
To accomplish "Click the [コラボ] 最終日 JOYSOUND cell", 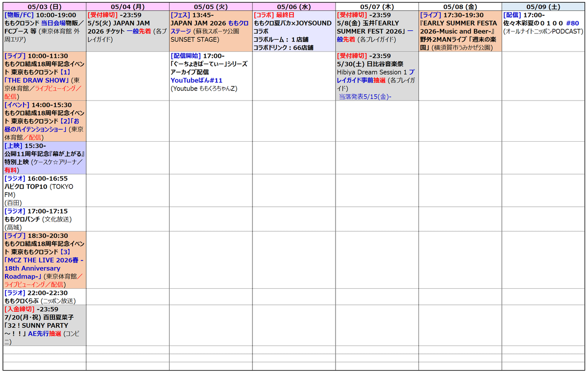I will [x=294, y=31].
